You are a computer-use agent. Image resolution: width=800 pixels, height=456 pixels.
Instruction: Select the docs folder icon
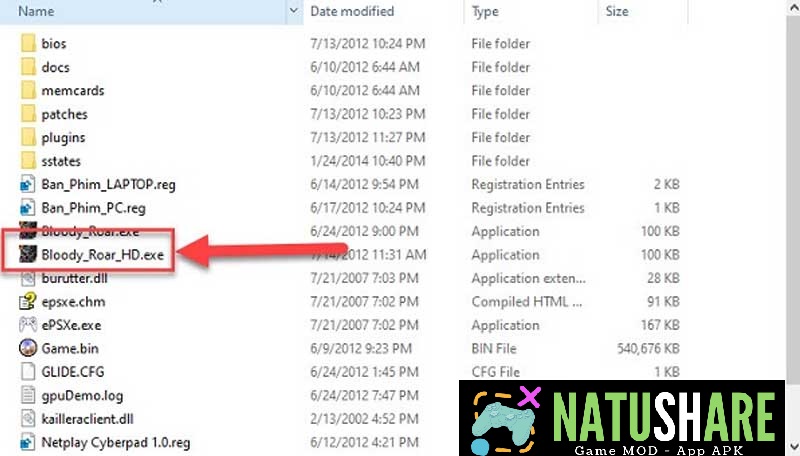click(x=28, y=67)
